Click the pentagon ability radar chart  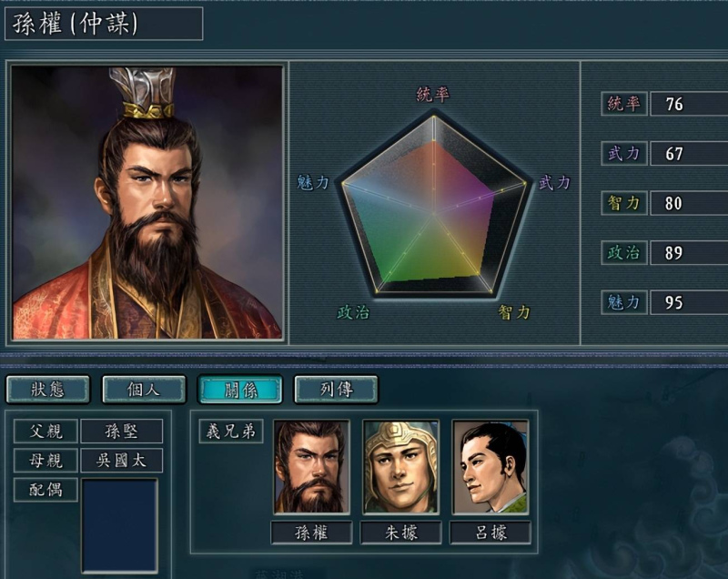tap(434, 204)
